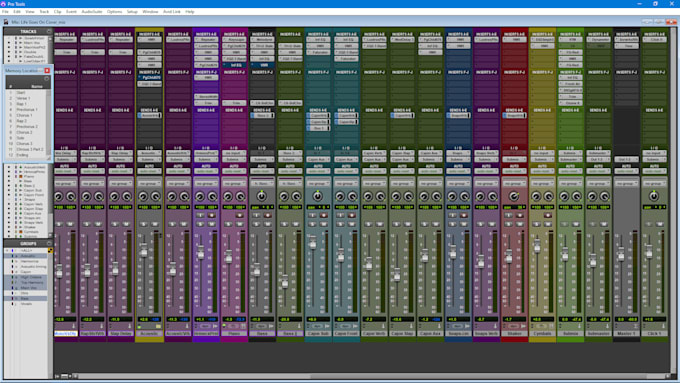
Task: Solo the Acoustic track
Action: pyautogui.click(x=144, y=224)
